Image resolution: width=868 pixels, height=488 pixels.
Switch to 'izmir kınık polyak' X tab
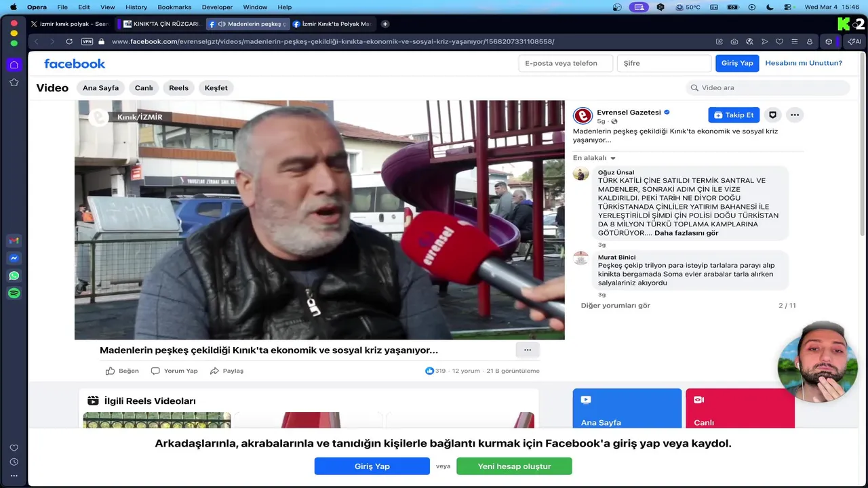point(70,24)
